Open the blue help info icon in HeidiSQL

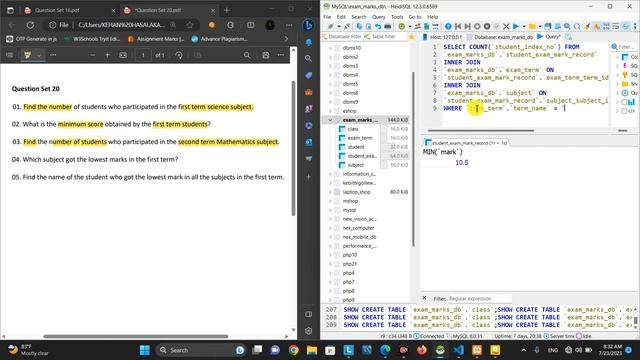448,27
